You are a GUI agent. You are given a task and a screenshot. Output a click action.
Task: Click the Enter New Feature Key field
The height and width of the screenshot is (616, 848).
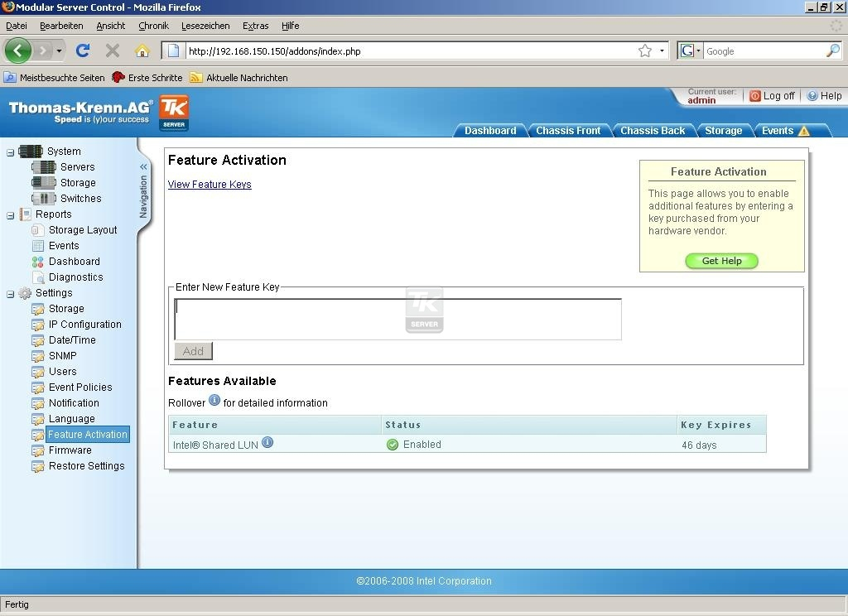click(397, 319)
